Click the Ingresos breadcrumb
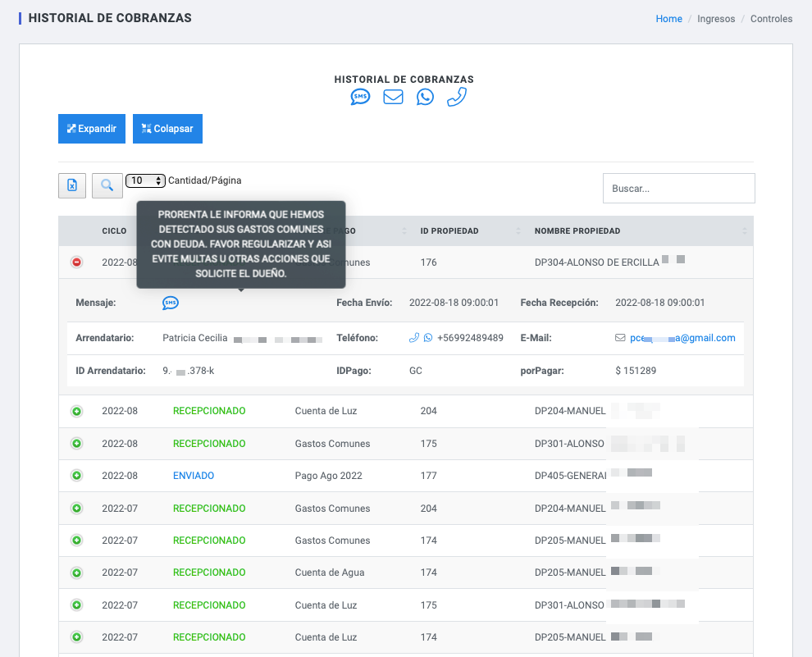 [x=716, y=19]
